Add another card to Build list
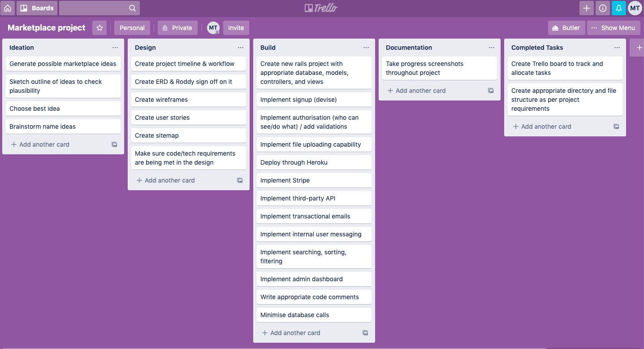 tap(291, 333)
